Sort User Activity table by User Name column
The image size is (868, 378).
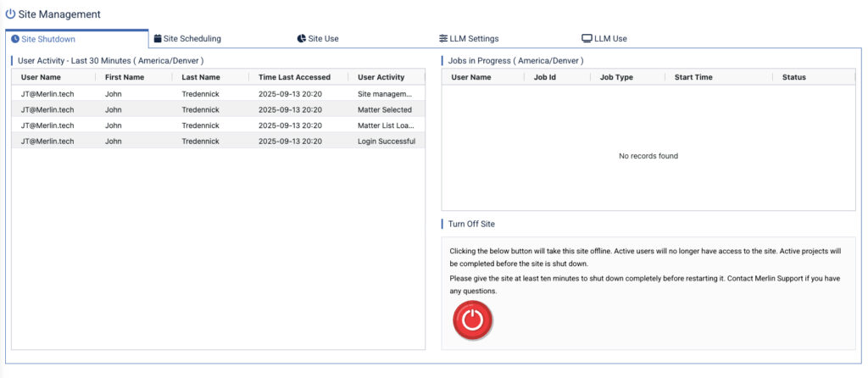pyautogui.click(x=41, y=77)
